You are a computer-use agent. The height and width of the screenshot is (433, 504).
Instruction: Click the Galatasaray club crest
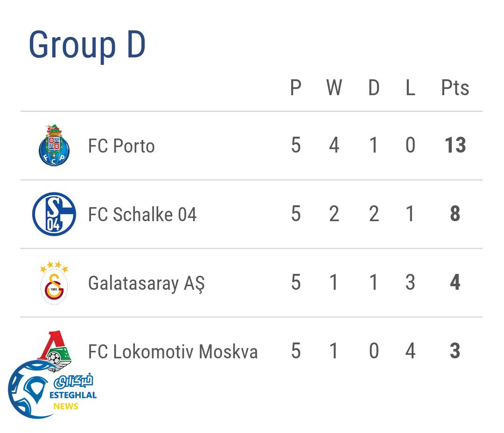tap(54, 283)
